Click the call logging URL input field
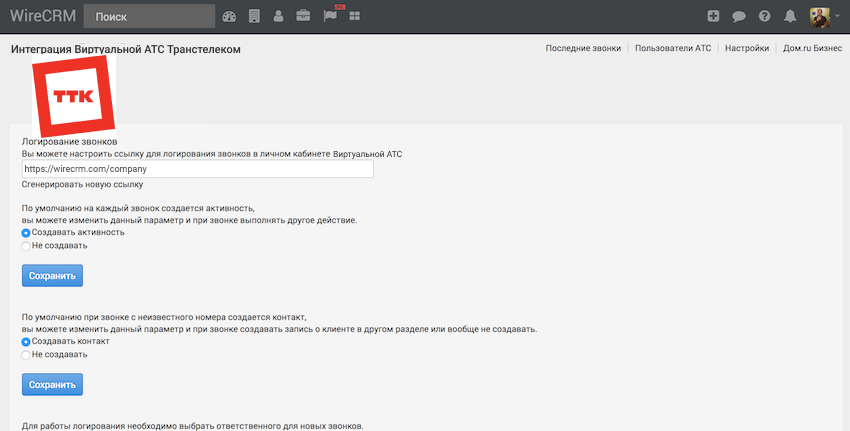Screen dimensions: 850x431 click(x=197, y=169)
